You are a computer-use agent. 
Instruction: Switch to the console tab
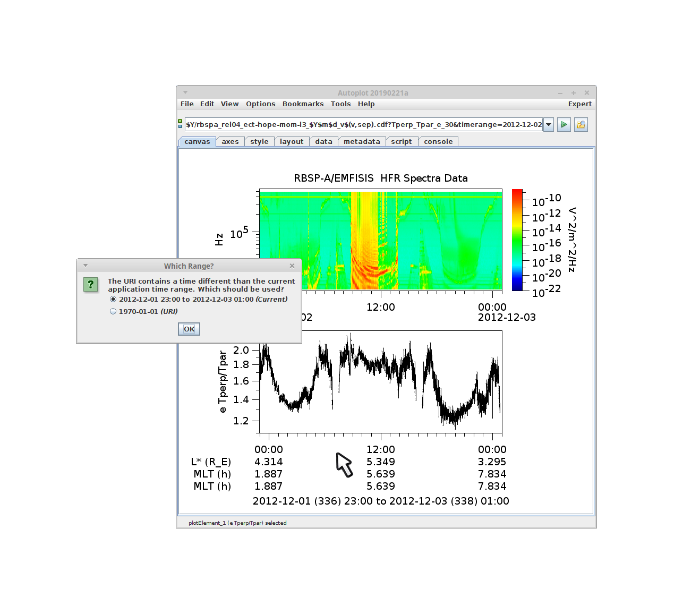[x=438, y=142]
